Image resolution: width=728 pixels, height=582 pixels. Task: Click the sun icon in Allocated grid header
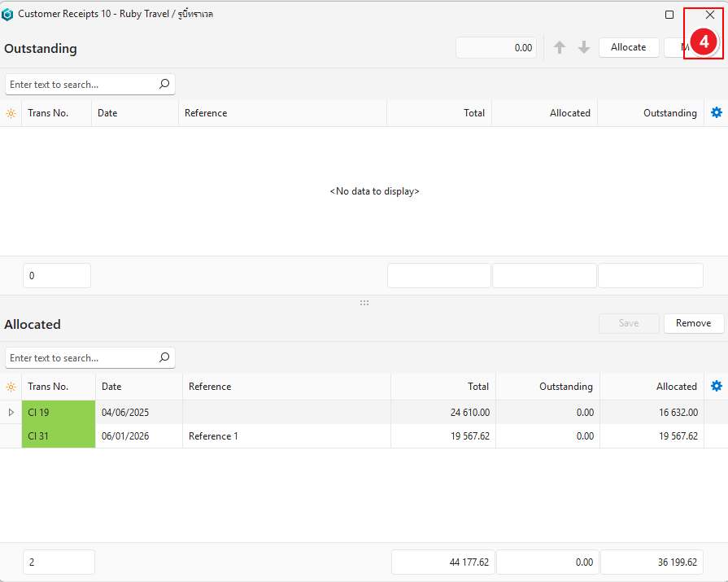pyautogui.click(x=11, y=387)
